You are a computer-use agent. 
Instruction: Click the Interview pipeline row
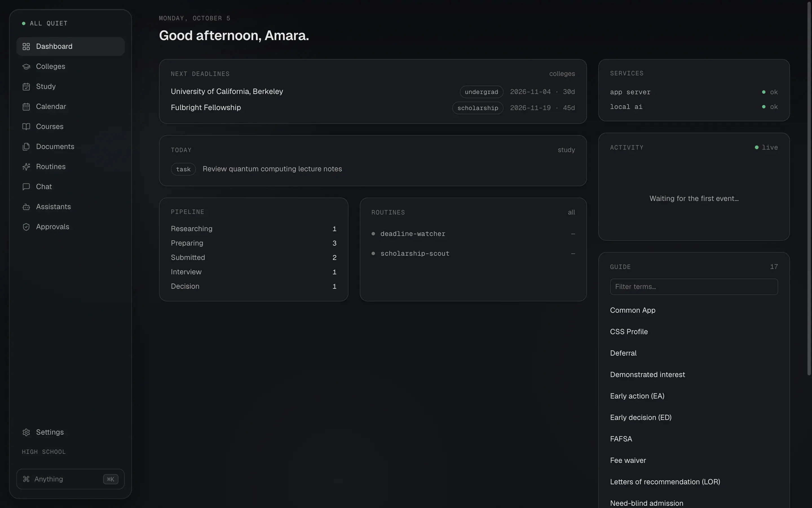253,272
